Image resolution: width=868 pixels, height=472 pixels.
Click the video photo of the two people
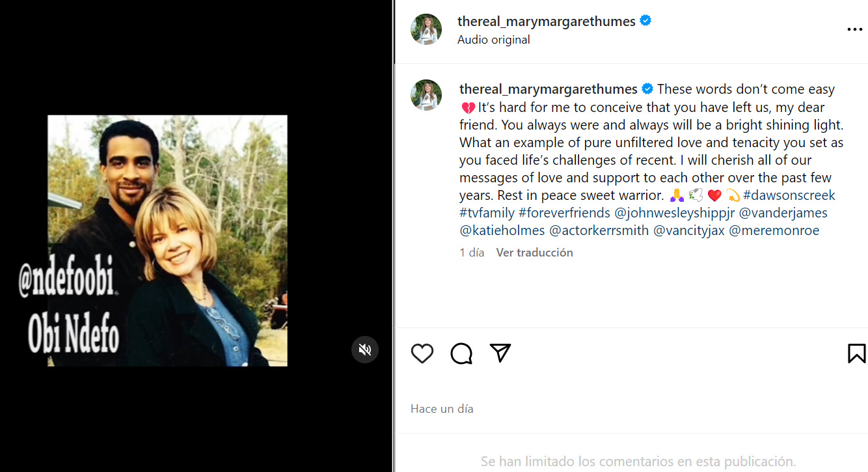tap(167, 240)
